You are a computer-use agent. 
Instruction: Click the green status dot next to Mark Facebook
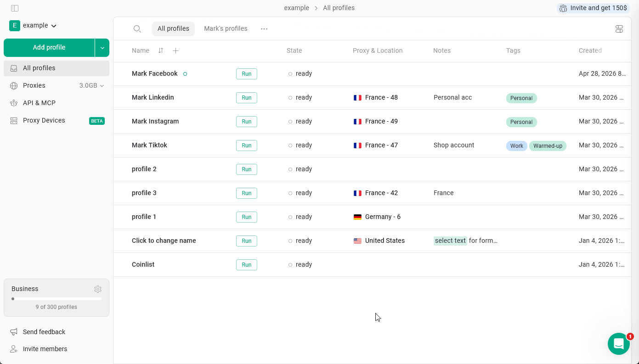tap(185, 73)
